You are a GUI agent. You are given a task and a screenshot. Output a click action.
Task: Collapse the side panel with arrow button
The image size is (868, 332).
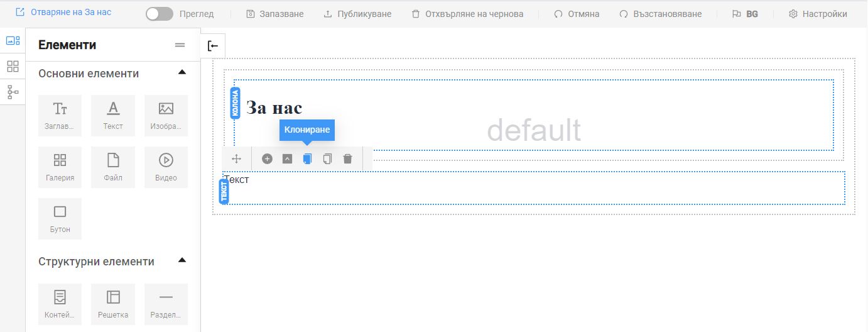point(213,46)
